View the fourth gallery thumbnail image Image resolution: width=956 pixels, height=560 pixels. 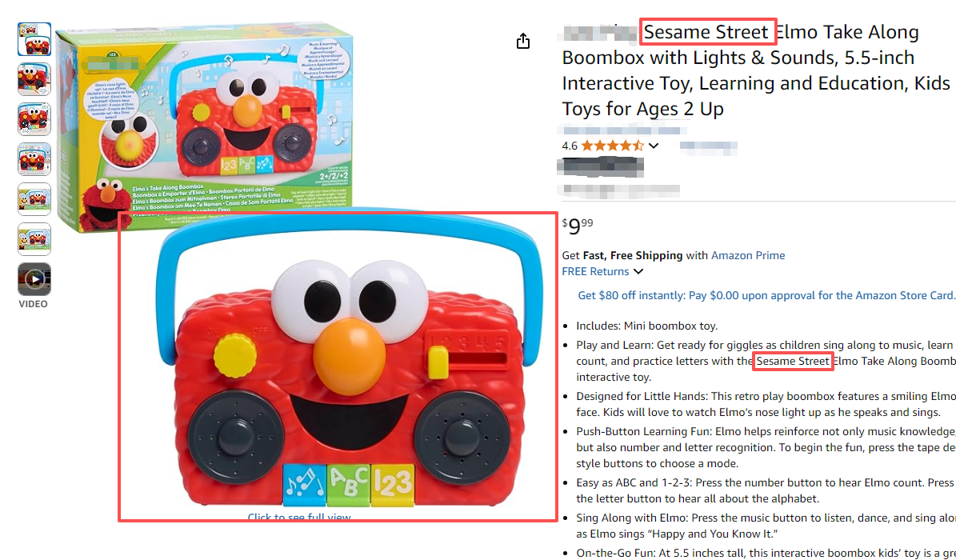tap(34, 159)
